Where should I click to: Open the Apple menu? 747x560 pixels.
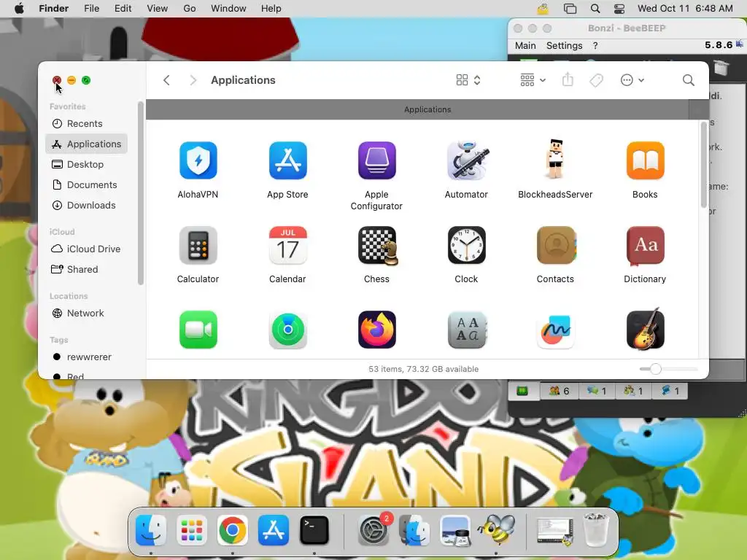(19, 9)
